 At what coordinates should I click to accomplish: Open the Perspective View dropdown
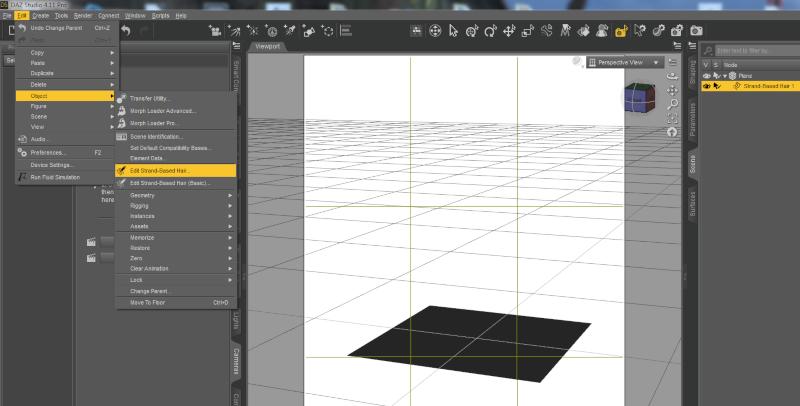tap(624, 62)
